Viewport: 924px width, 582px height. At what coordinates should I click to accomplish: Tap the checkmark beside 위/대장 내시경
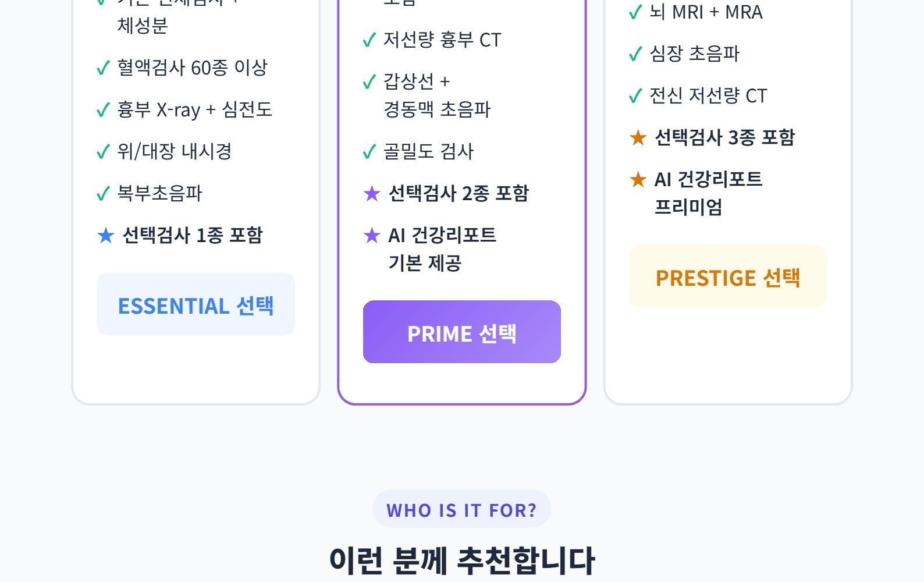(103, 152)
